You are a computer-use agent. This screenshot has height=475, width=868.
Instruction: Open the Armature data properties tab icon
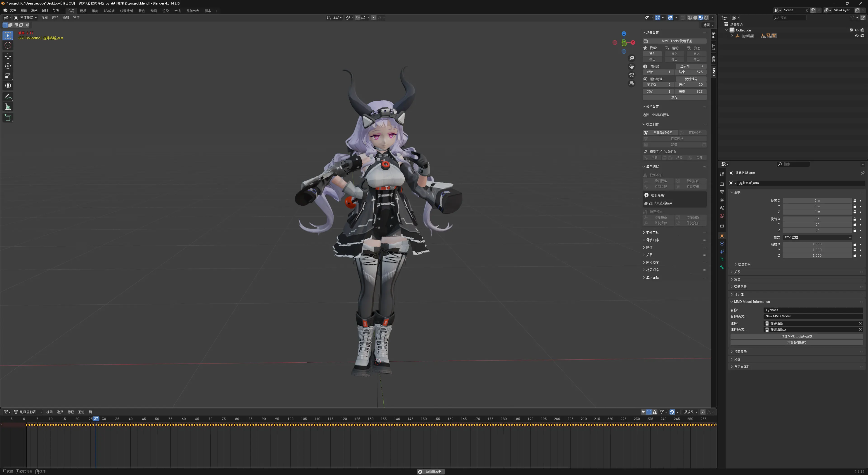point(722,259)
